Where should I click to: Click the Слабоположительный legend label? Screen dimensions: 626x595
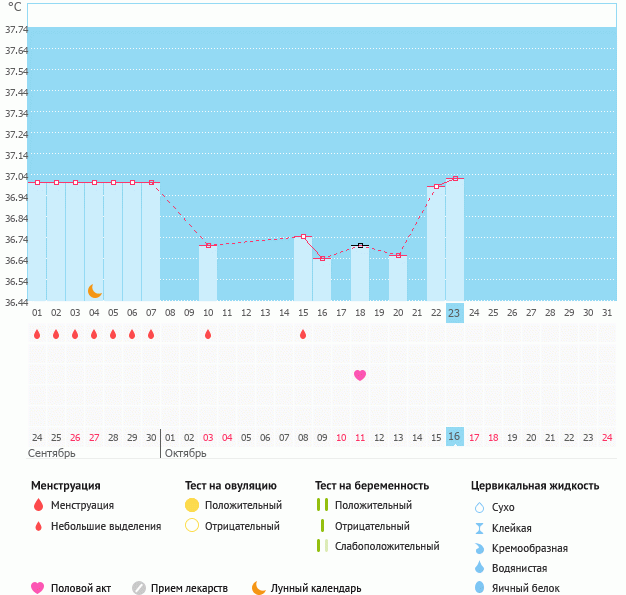pyautogui.click(x=387, y=546)
